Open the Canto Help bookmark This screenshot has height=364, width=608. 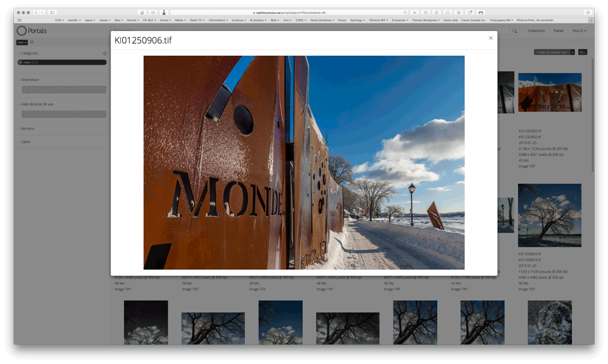[x=450, y=20]
